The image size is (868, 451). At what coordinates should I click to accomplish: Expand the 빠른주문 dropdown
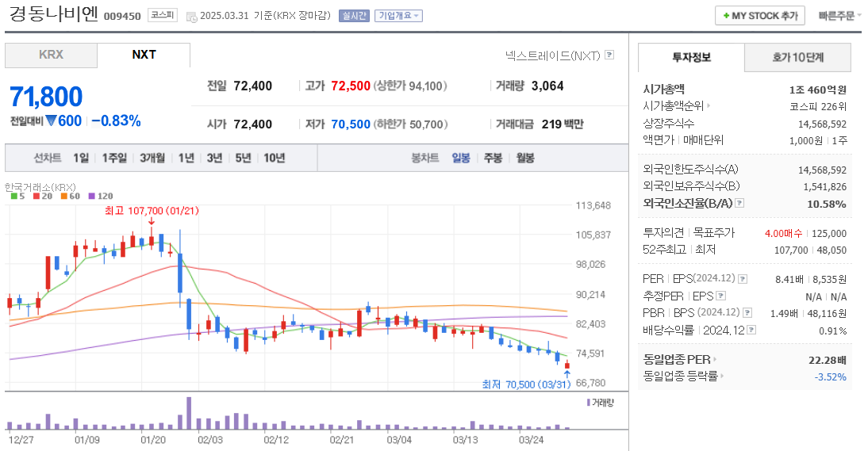(x=839, y=16)
